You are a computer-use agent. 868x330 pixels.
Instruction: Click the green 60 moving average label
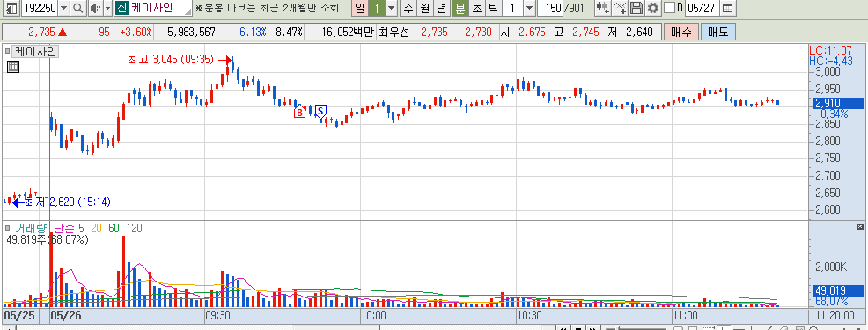click(114, 228)
